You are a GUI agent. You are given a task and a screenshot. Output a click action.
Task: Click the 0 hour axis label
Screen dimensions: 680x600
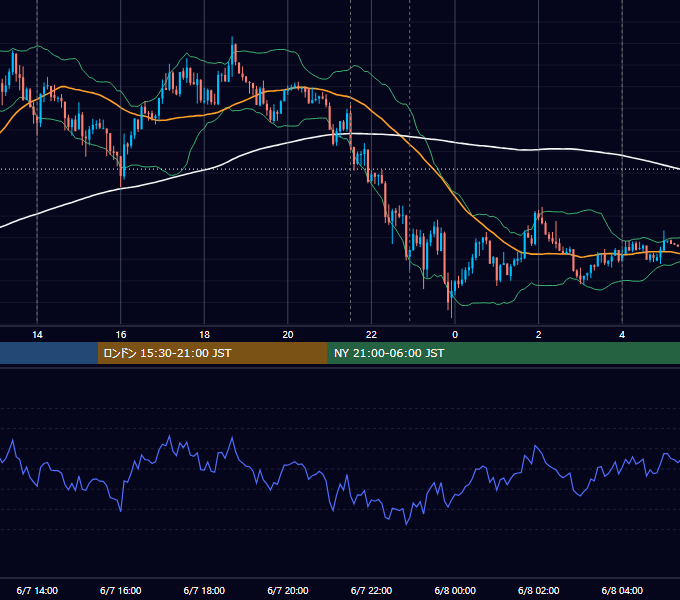[x=455, y=335]
